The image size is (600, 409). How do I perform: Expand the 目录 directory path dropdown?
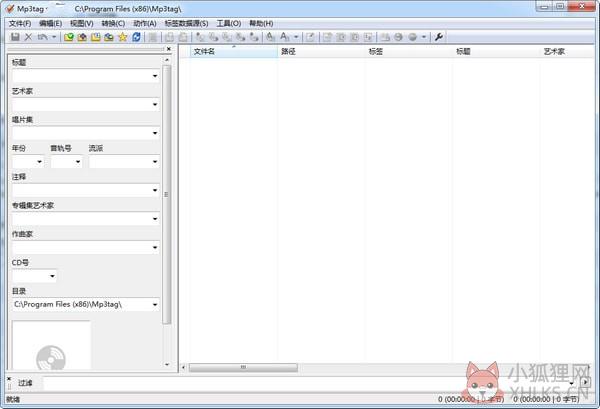pos(155,305)
